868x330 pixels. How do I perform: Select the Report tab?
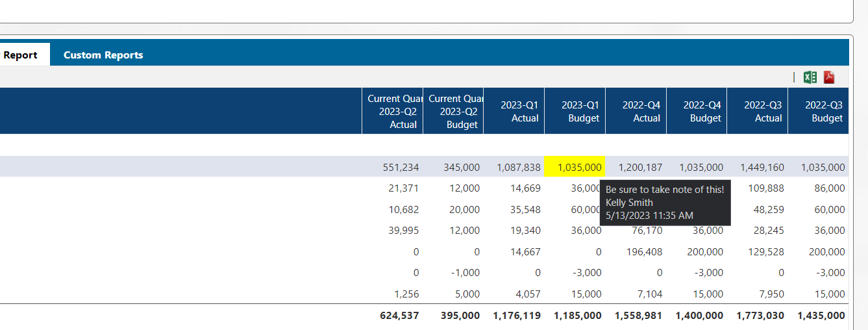[20, 55]
